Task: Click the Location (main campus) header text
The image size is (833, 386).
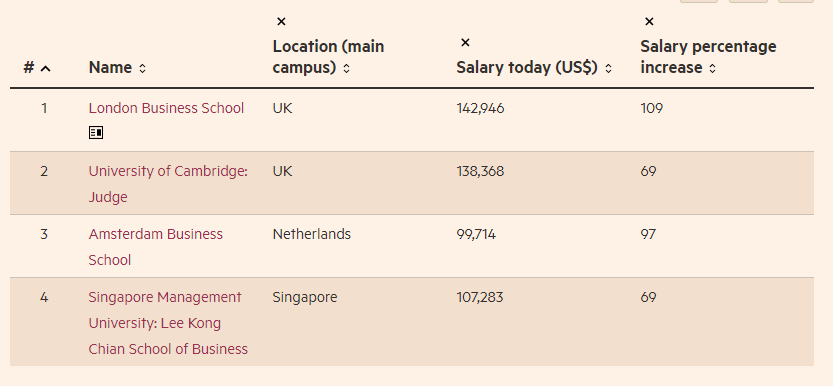Action: 328,57
